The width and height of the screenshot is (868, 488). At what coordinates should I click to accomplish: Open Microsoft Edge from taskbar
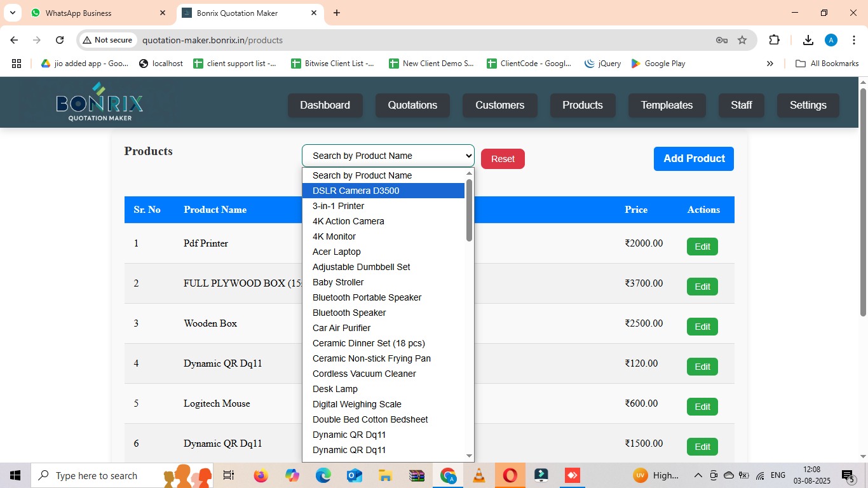point(323,475)
